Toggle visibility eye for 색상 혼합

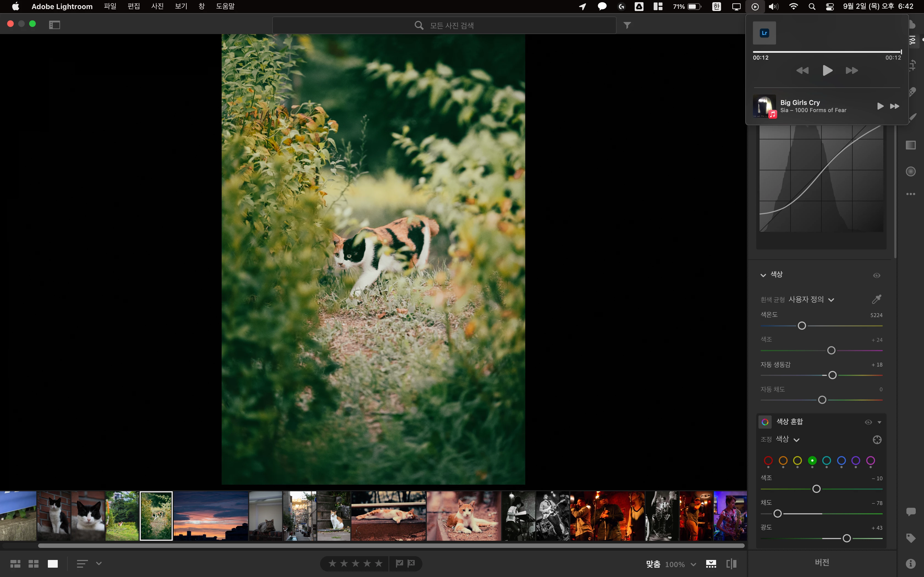[x=868, y=422]
